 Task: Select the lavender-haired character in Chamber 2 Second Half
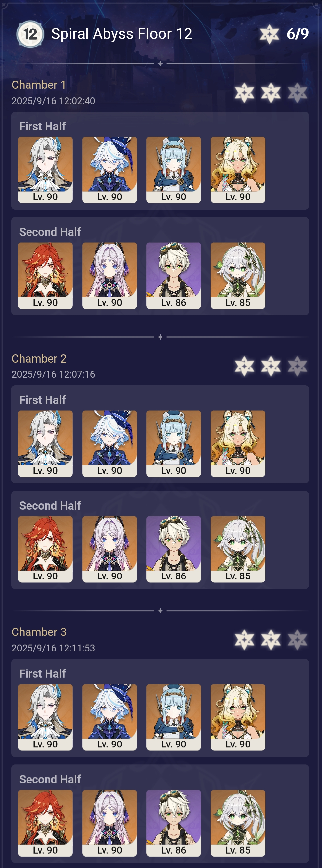point(109,549)
